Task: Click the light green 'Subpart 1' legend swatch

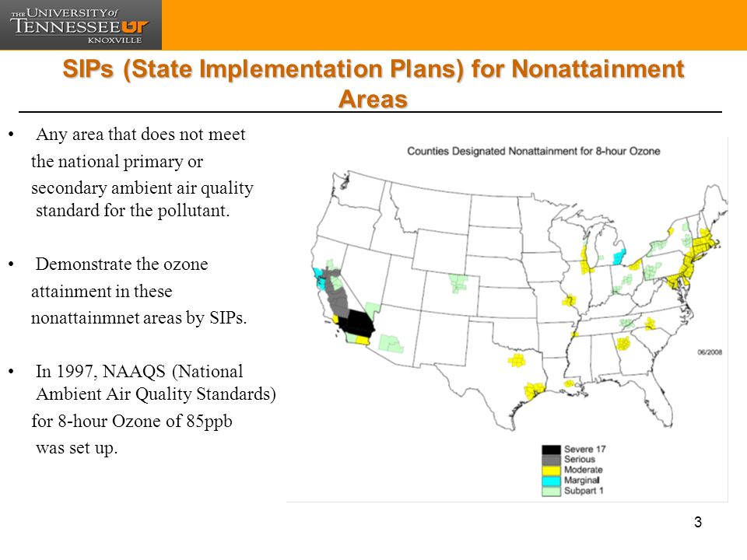Action: (x=551, y=492)
